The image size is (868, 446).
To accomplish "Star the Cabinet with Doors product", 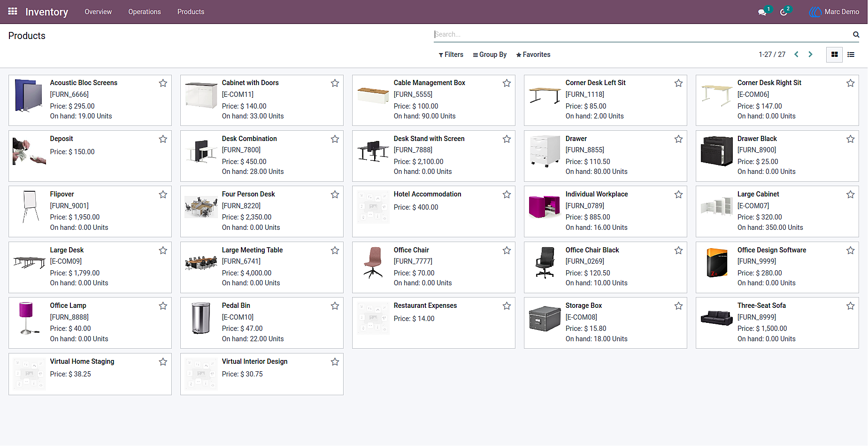I will pyautogui.click(x=335, y=83).
